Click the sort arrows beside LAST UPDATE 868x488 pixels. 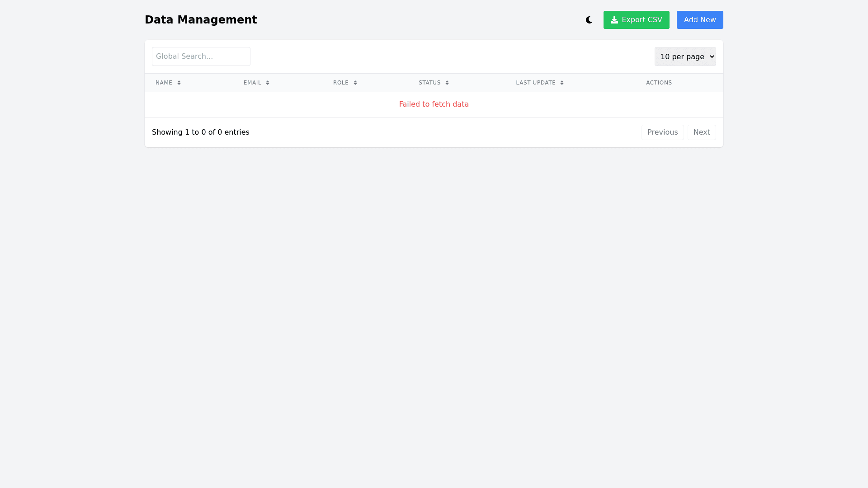pyautogui.click(x=562, y=83)
